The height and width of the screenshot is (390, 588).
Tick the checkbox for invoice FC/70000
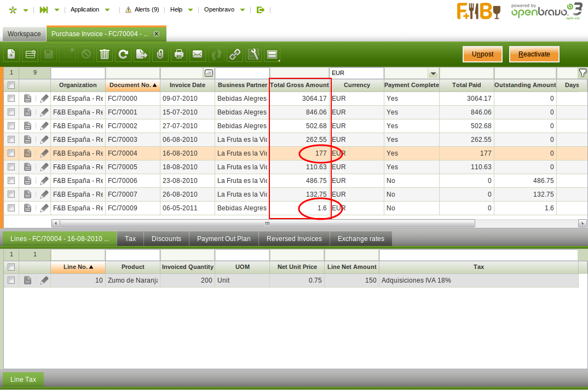tap(11, 99)
